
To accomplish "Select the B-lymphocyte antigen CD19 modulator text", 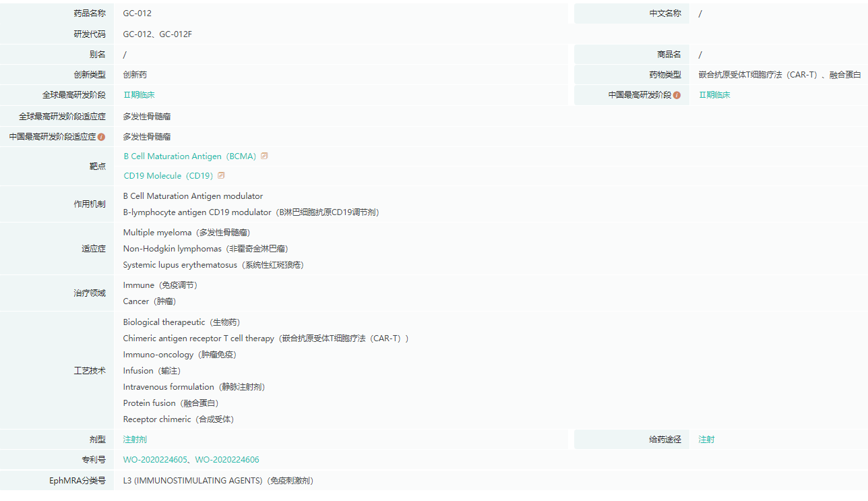I will tap(251, 212).
